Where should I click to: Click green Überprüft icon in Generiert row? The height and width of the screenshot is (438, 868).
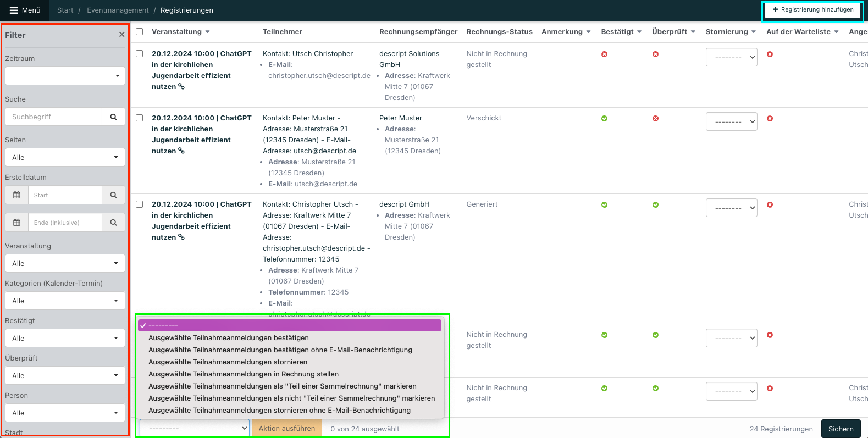coord(655,204)
